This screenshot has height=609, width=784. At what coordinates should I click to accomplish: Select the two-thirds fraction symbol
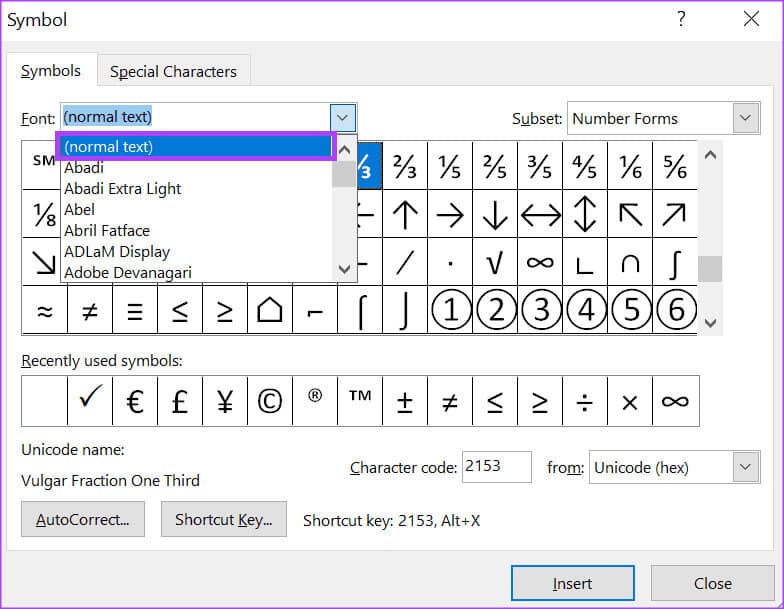[x=404, y=166]
